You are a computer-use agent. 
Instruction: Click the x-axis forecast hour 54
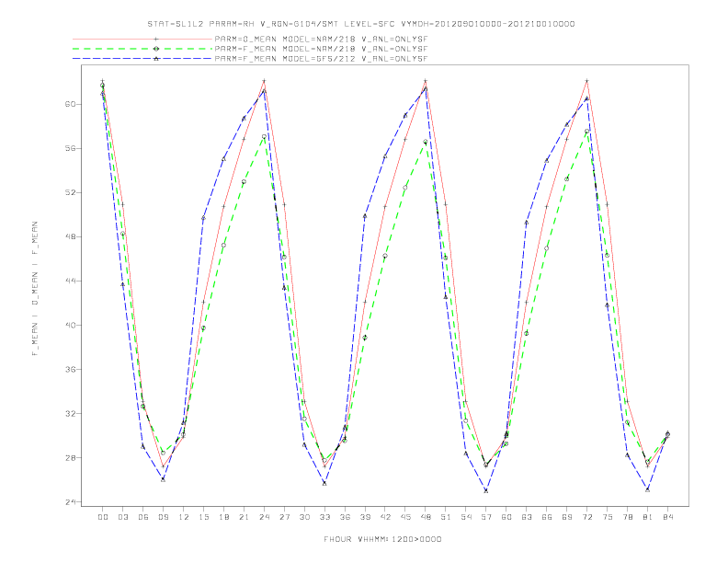tap(466, 517)
